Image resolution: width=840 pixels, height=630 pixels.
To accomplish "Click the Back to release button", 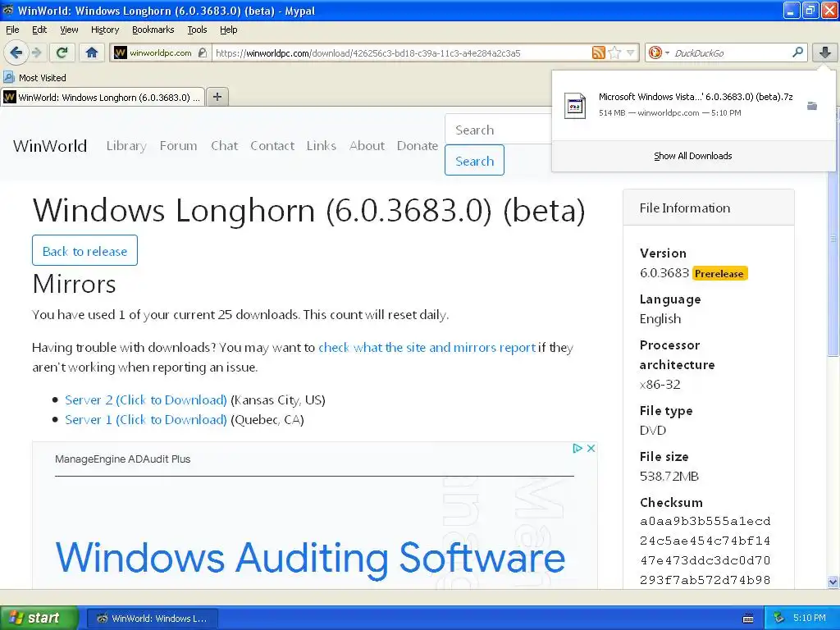I will click(x=84, y=250).
